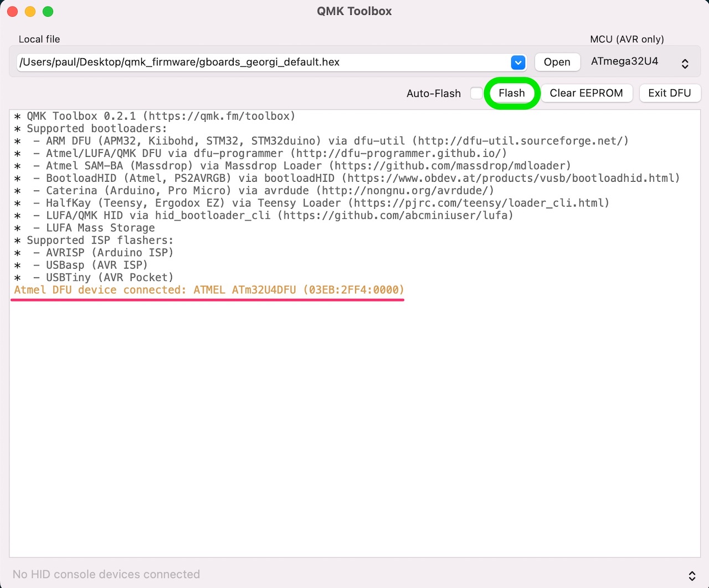Viewport: 709px width, 588px height.
Task: Click the USBTiny (AVR Pocket) line
Action: [x=94, y=277]
